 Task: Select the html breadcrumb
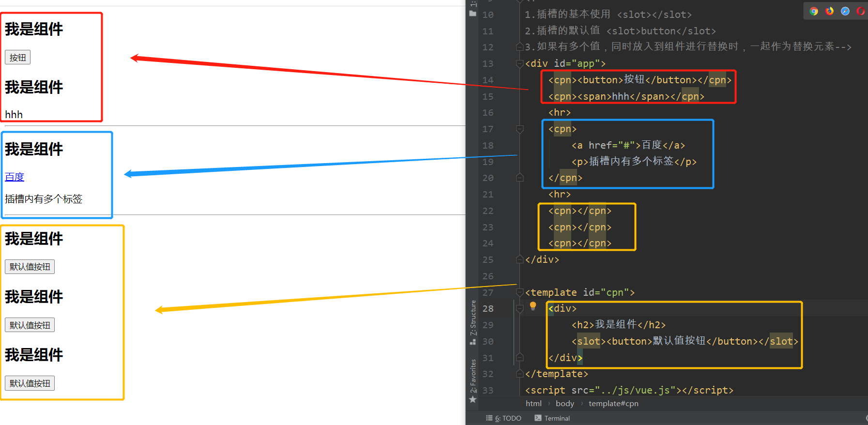(x=533, y=403)
